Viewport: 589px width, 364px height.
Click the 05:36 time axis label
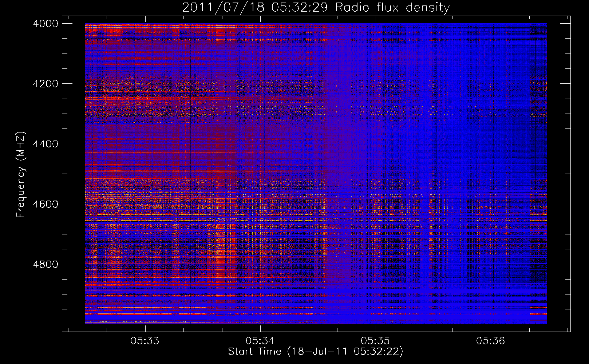[x=491, y=341]
